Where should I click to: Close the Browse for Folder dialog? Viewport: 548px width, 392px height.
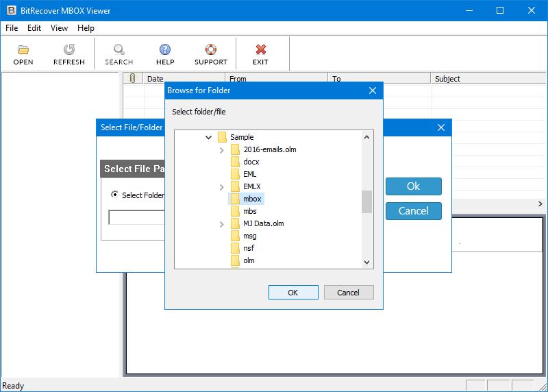[x=373, y=90]
